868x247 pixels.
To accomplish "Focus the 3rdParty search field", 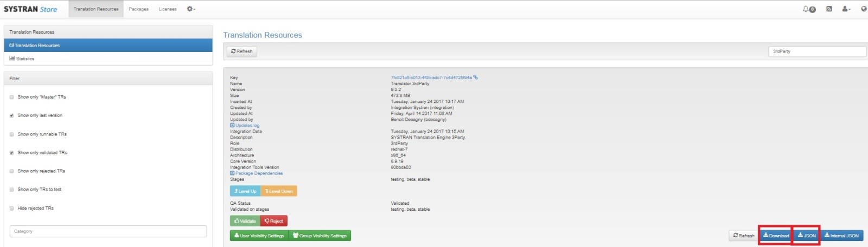I will click(817, 51).
